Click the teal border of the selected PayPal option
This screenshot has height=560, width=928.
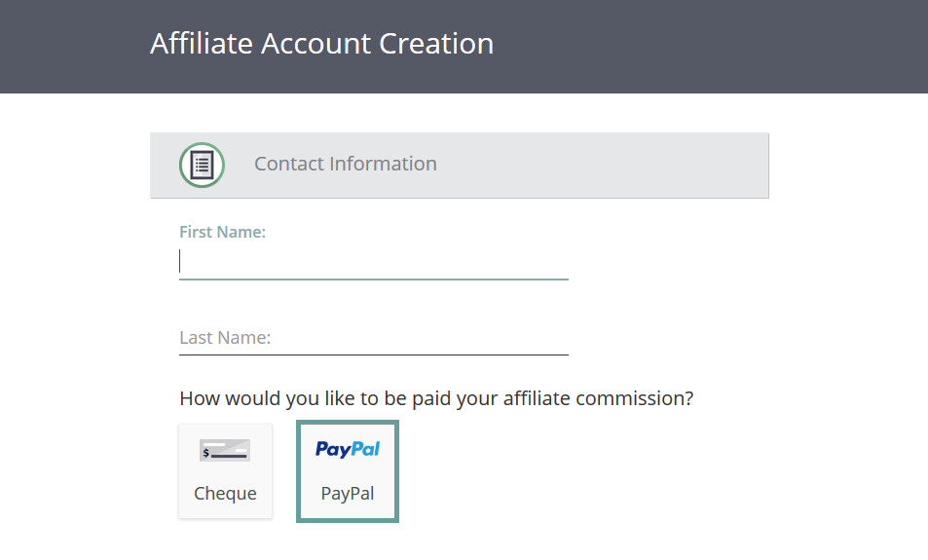coord(298,471)
